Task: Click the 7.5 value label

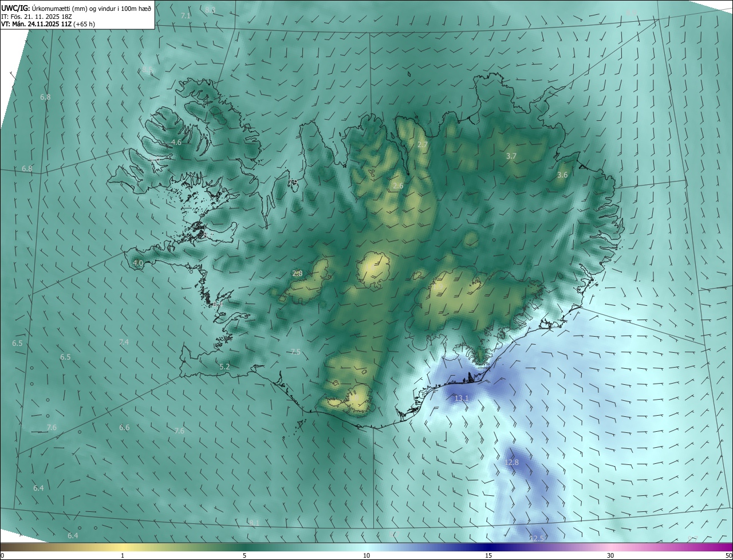Action: click(x=295, y=352)
